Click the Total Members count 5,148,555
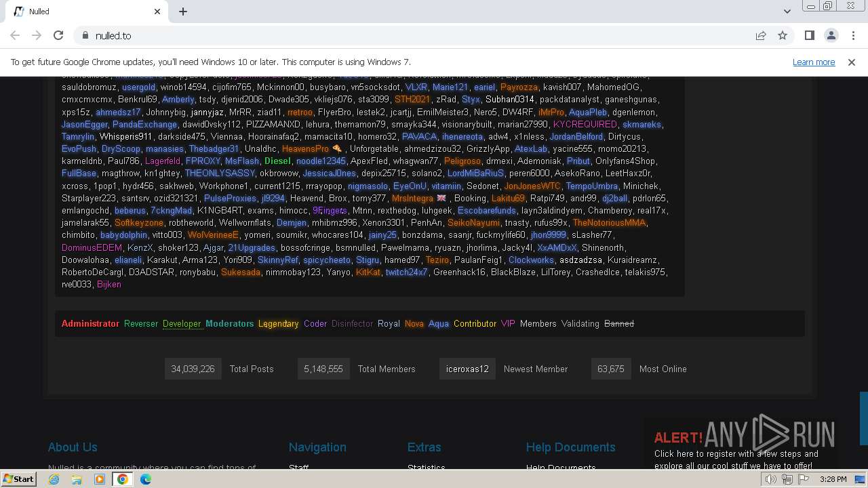The height and width of the screenshot is (488, 868). [323, 369]
